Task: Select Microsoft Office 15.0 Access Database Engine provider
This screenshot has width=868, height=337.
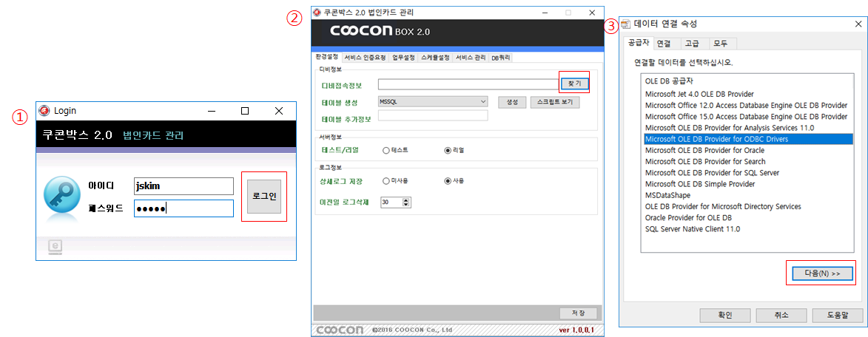Action: [747, 117]
